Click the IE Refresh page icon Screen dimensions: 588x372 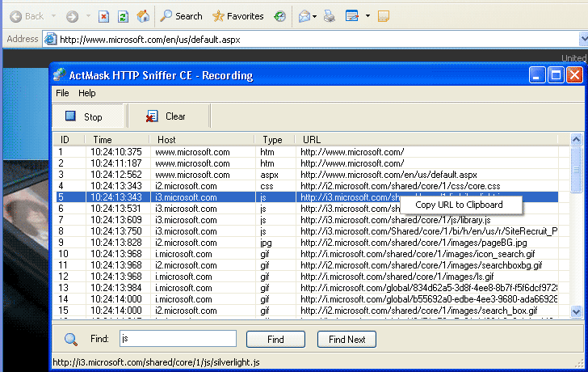click(123, 16)
